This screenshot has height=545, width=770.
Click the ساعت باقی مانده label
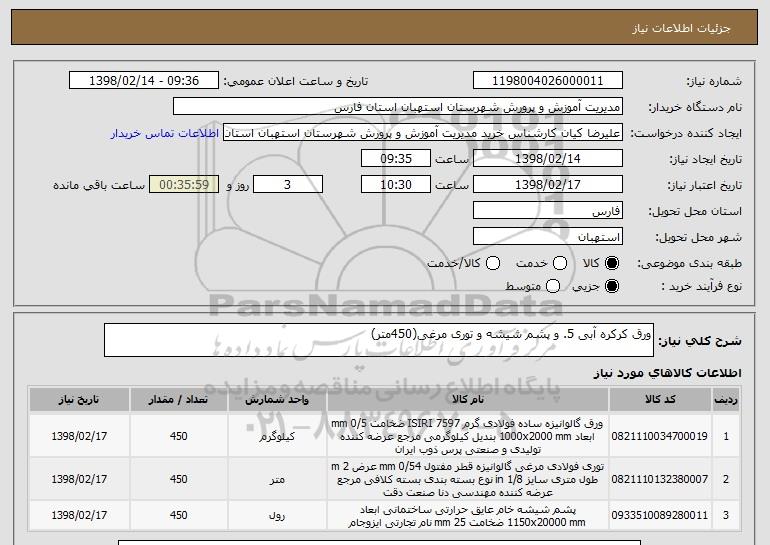pos(99,185)
